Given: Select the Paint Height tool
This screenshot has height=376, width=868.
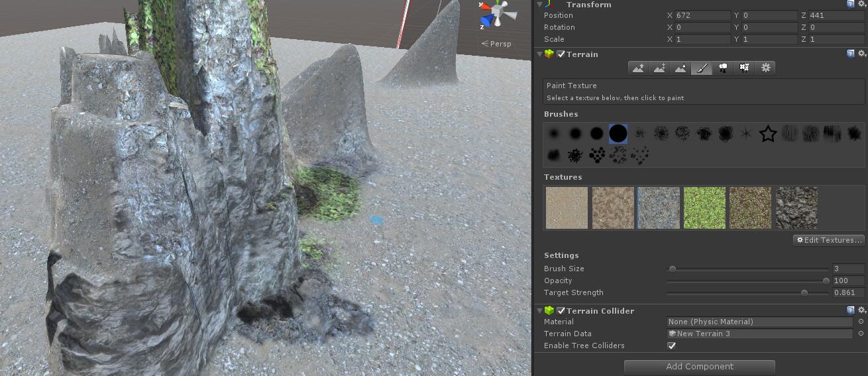Looking at the screenshot, I should coord(659,68).
